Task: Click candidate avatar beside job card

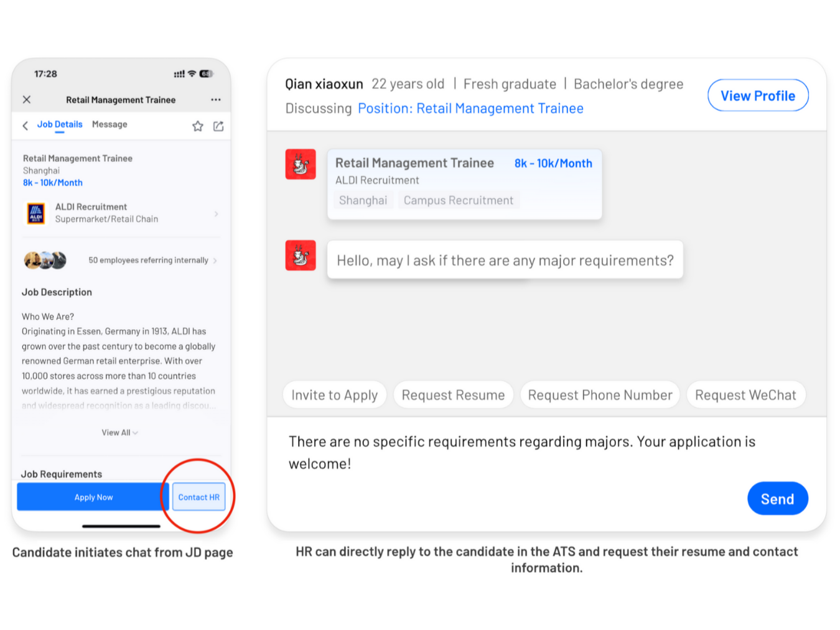Action: [301, 164]
